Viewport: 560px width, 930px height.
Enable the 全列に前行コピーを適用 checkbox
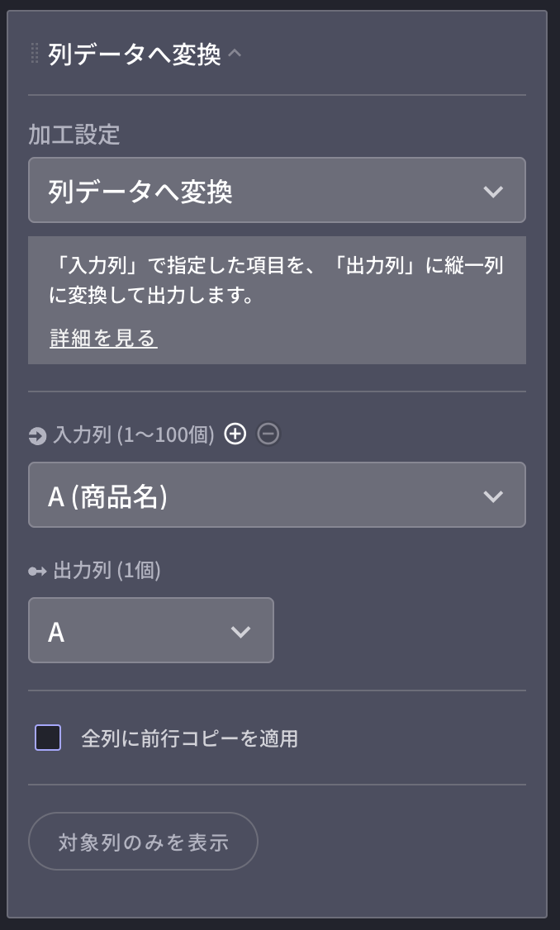[x=48, y=738]
